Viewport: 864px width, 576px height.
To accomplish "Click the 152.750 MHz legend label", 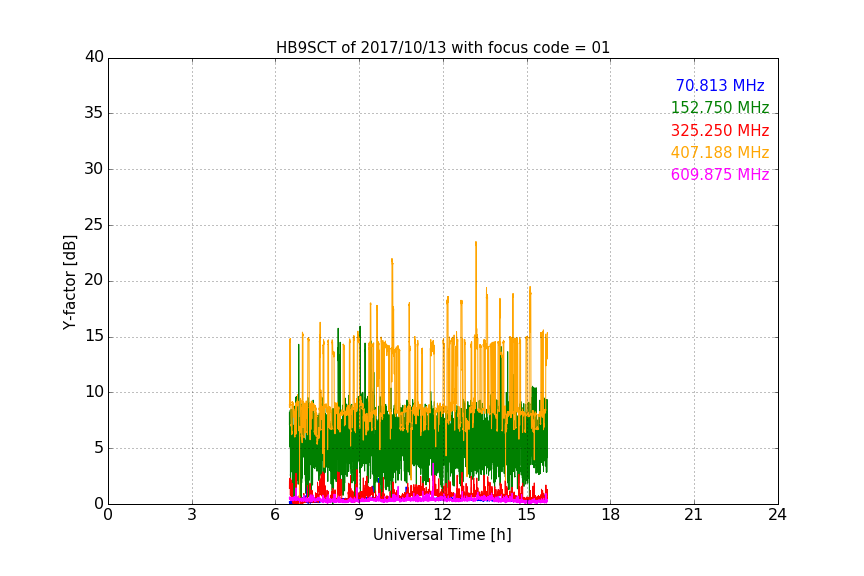I will 720,107.
